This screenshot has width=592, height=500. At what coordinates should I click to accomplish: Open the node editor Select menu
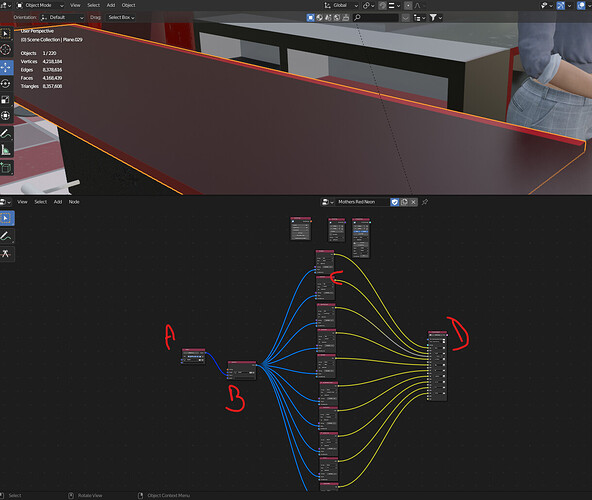pos(40,202)
